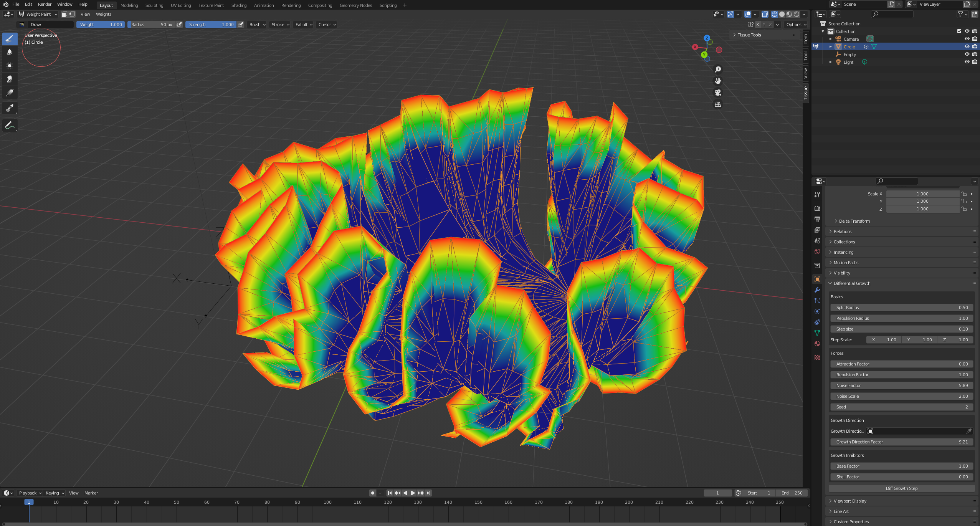Toggle camera view icon in viewport
This screenshot has height=526, width=980.
(x=717, y=93)
